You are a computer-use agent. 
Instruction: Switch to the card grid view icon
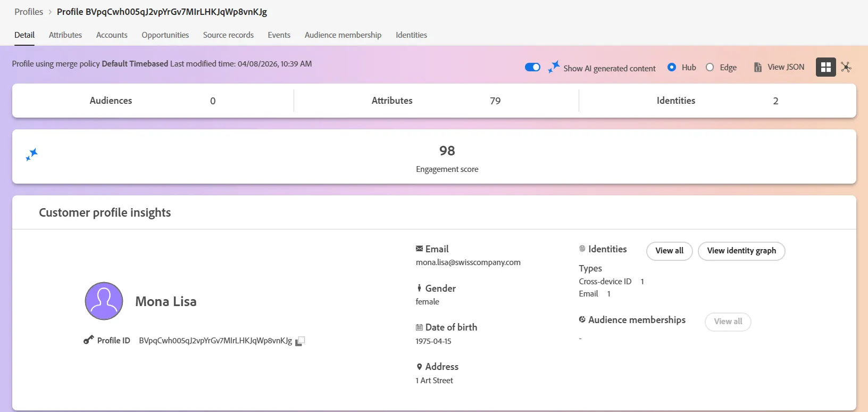pos(826,67)
